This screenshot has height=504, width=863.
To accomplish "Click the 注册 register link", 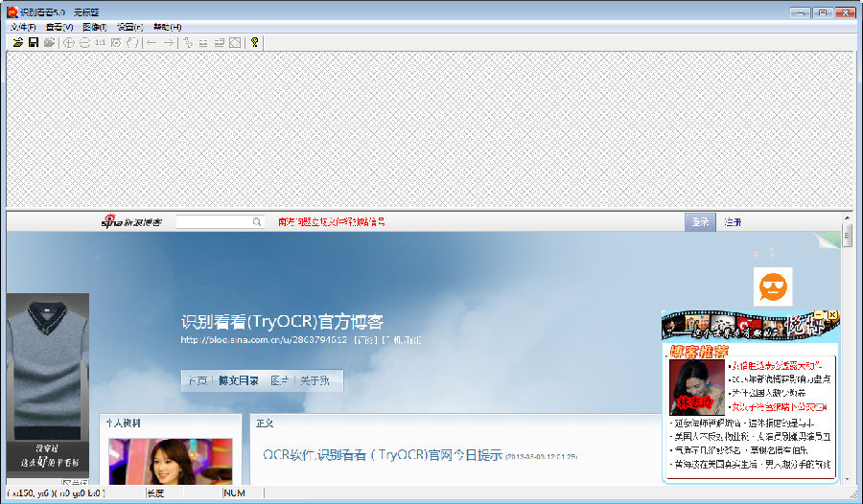I will (x=733, y=222).
